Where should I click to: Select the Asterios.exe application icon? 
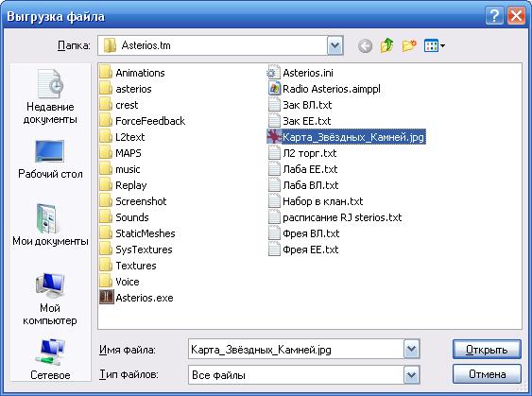point(106,298)
